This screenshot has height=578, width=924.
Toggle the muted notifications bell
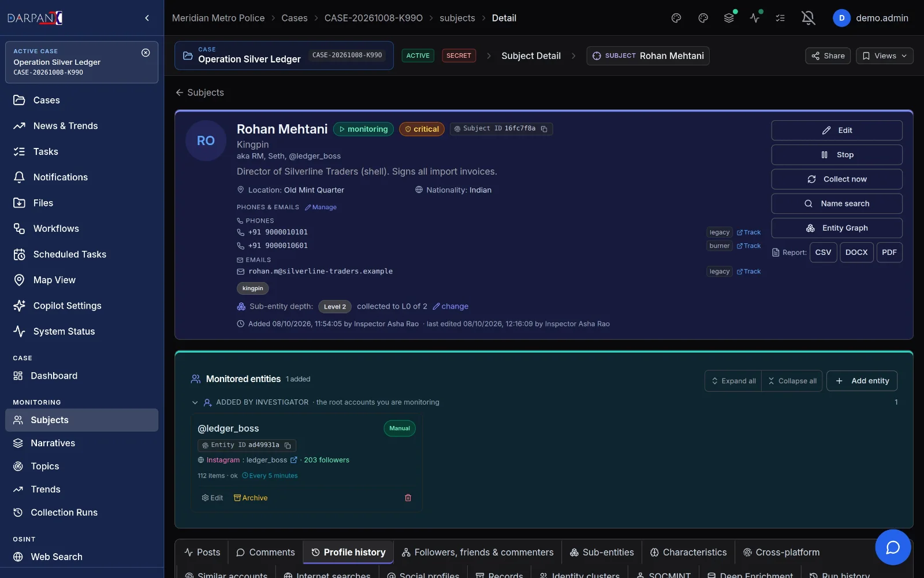click(808, 18)
